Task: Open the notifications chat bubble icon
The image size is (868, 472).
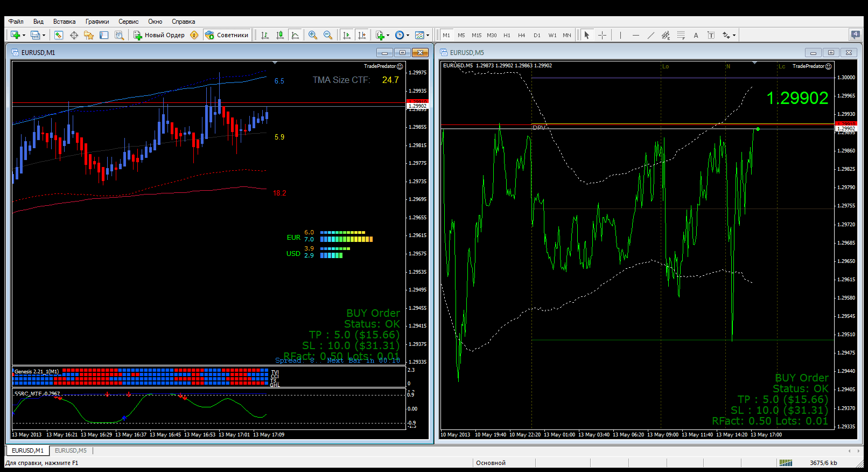Action: [856, 35]
